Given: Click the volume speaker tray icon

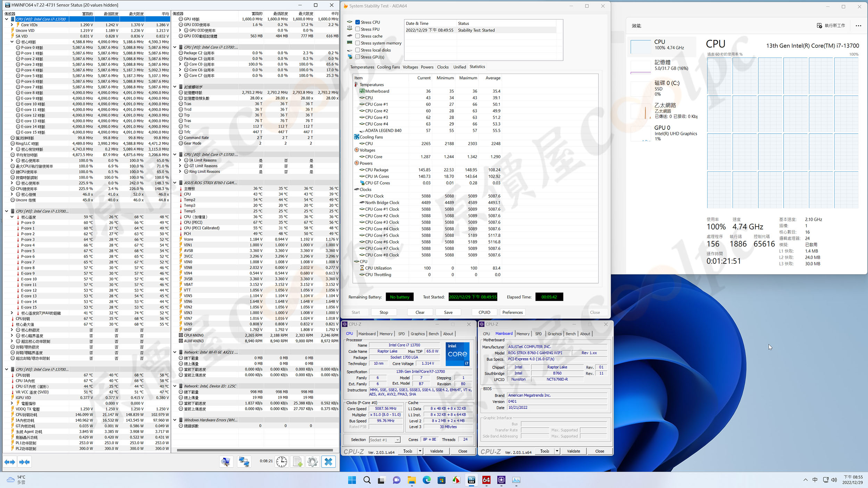Looking at the screenshot, I should pos(834,480).
